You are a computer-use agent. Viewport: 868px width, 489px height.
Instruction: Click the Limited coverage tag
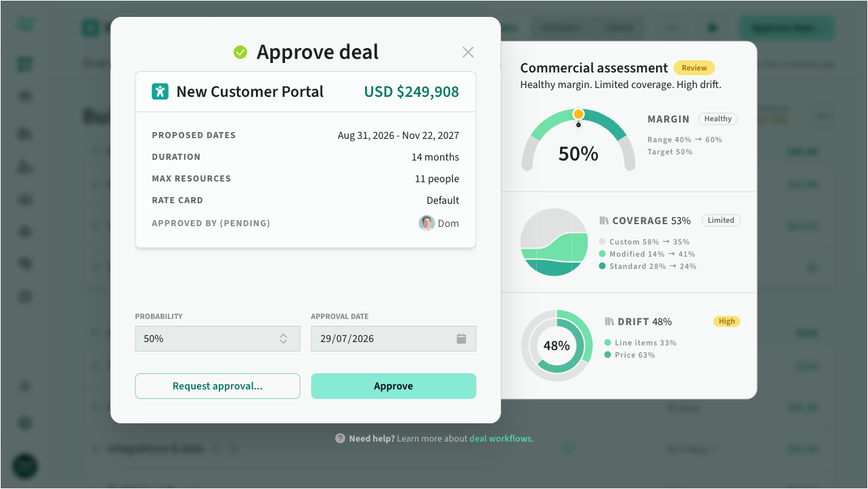(721, 220)
